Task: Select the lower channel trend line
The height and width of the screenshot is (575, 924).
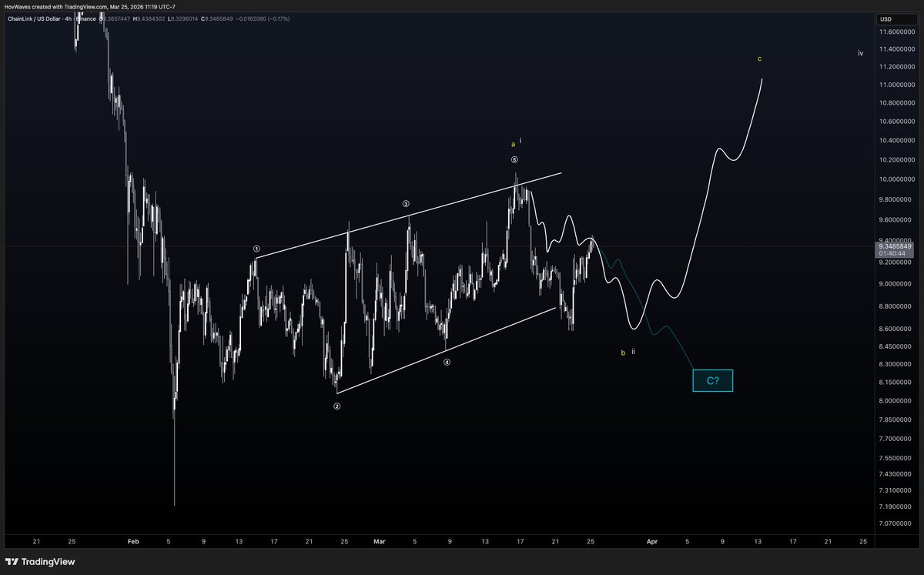Action: 446,350
